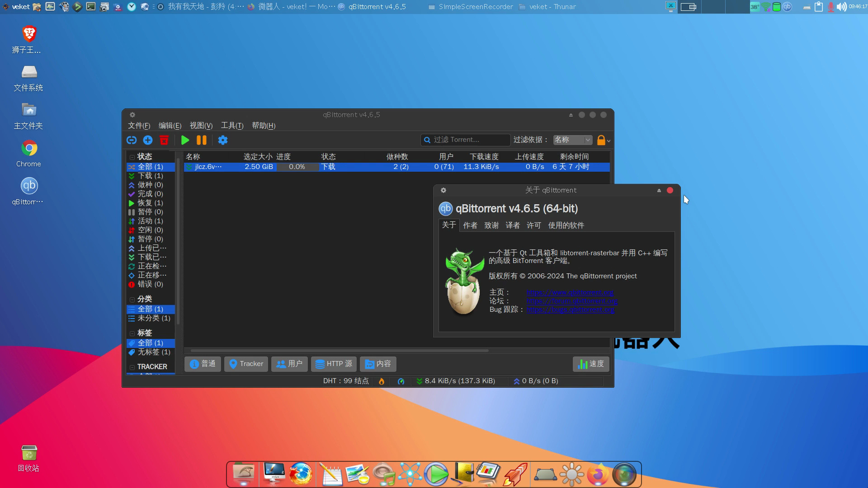This screenshot has width=868, height=488.
Task: Select 下载 (1) status filter
Action: 151,176
